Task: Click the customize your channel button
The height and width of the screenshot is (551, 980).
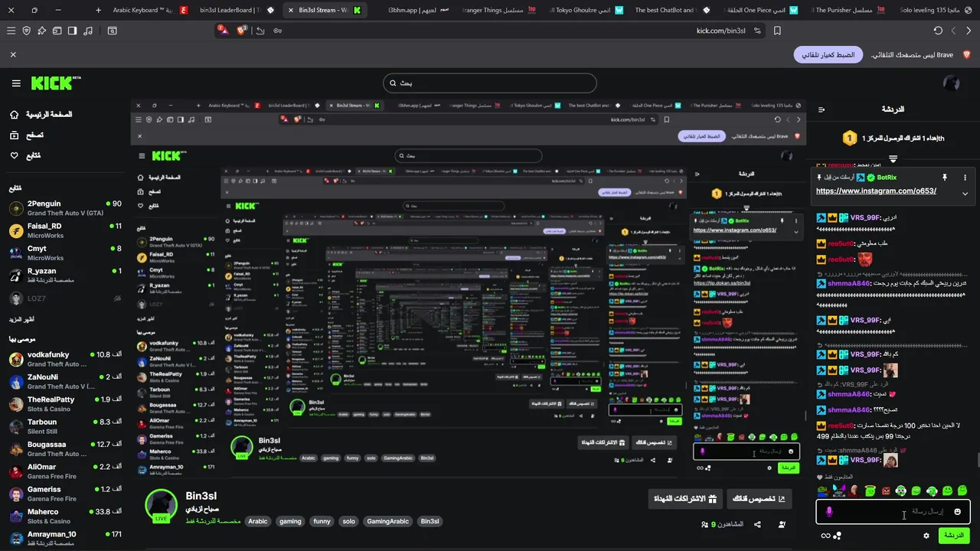Action: tap(759, 499)
